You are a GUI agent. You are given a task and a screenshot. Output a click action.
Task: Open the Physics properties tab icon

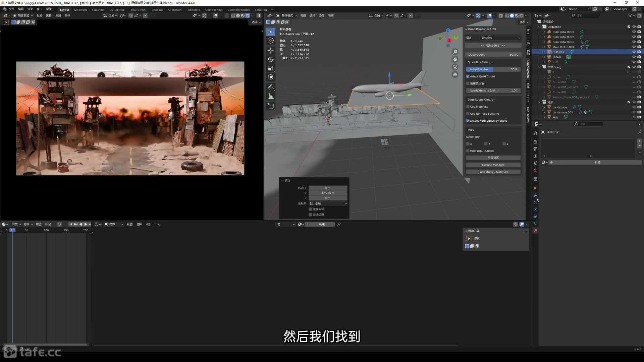click(x=535, y=209)
